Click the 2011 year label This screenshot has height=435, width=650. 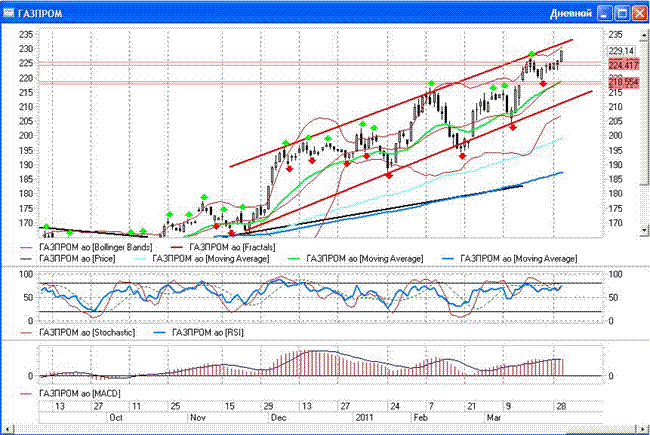(x=364, y=418)
